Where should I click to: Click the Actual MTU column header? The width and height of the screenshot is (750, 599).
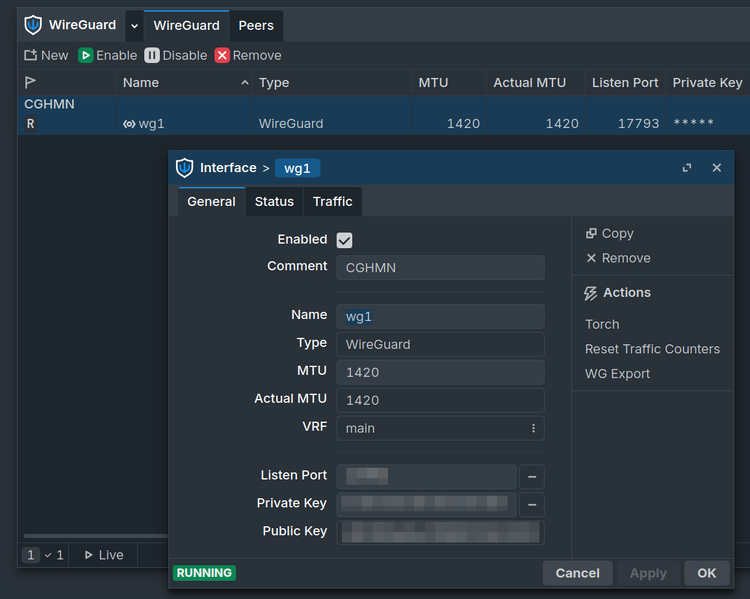coord(536,83)
